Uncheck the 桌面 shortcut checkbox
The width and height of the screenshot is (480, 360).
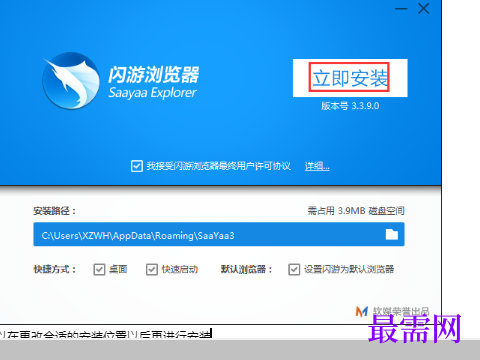tap(99, 269)
